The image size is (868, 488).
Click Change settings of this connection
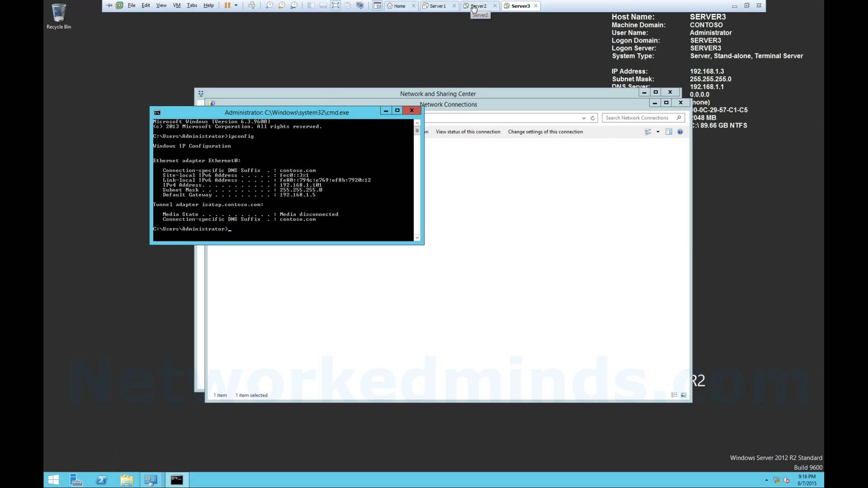point(545,132)
